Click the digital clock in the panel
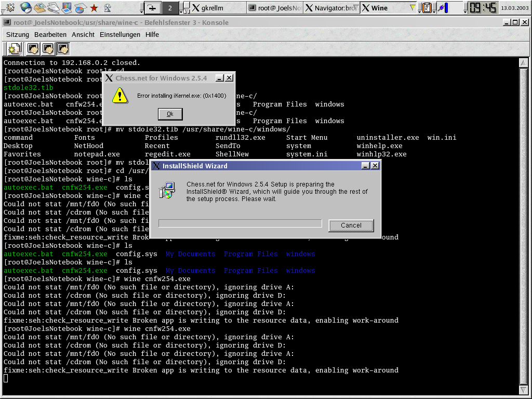Viewport: 532px width, 399px height. click(x=483, y=8)
